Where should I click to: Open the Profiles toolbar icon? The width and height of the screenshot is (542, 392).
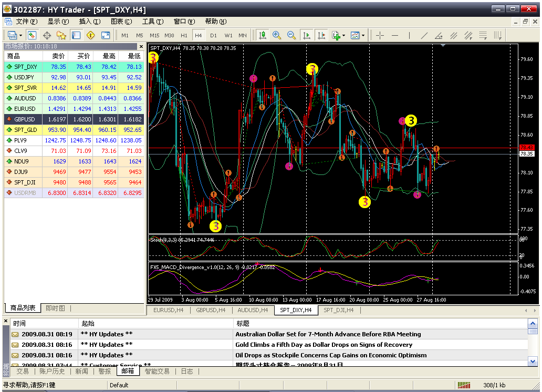tap(13, 35)
